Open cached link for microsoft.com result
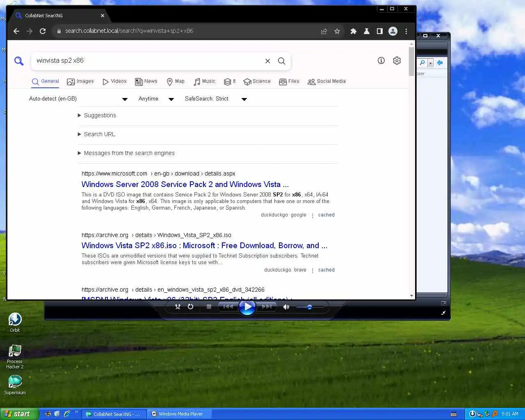The width and height of the screenshot is (525, 420). click(x=326, y=215)
